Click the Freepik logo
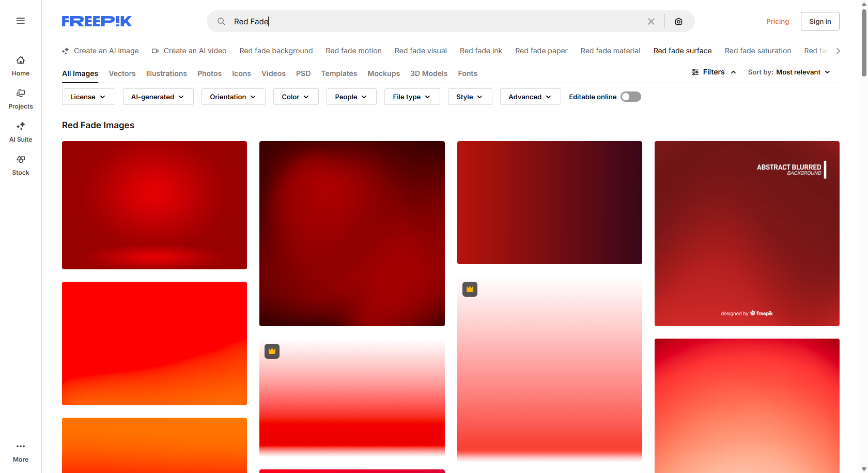This screenshot has height=473, width=868. pos(96,21)
